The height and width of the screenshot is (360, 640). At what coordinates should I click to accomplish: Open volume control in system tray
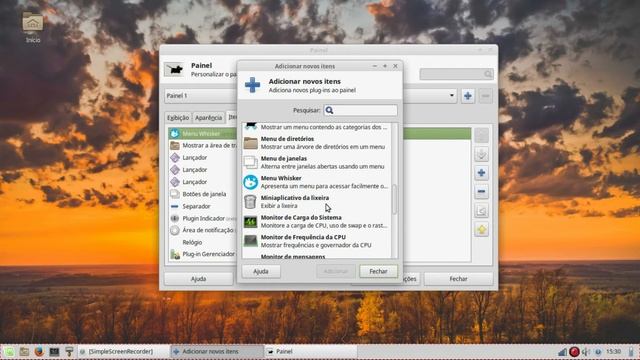tap(586, 351)
